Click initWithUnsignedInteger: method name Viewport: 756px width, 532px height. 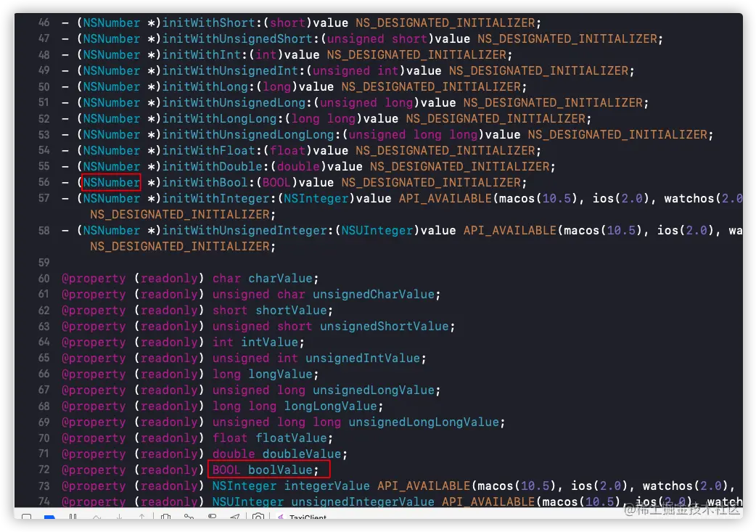coord(248,230)
